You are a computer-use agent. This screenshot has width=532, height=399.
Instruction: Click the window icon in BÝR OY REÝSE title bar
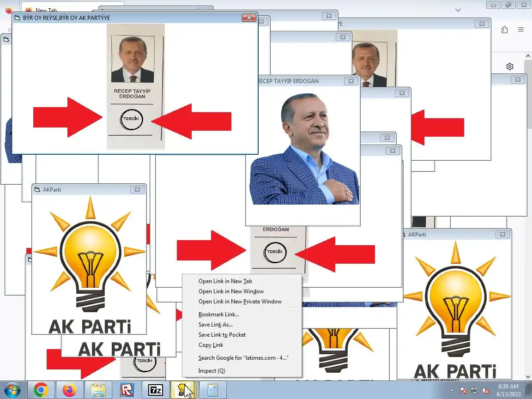coord(17,18)
